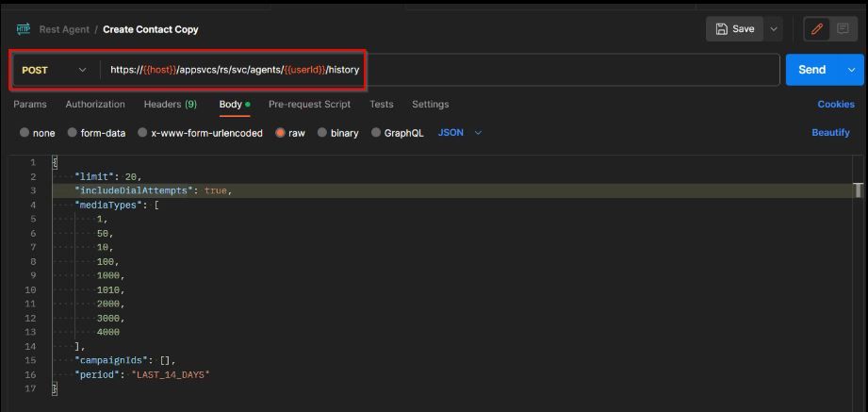Click the Create Contact Copy request name

(x=151, y=29)
